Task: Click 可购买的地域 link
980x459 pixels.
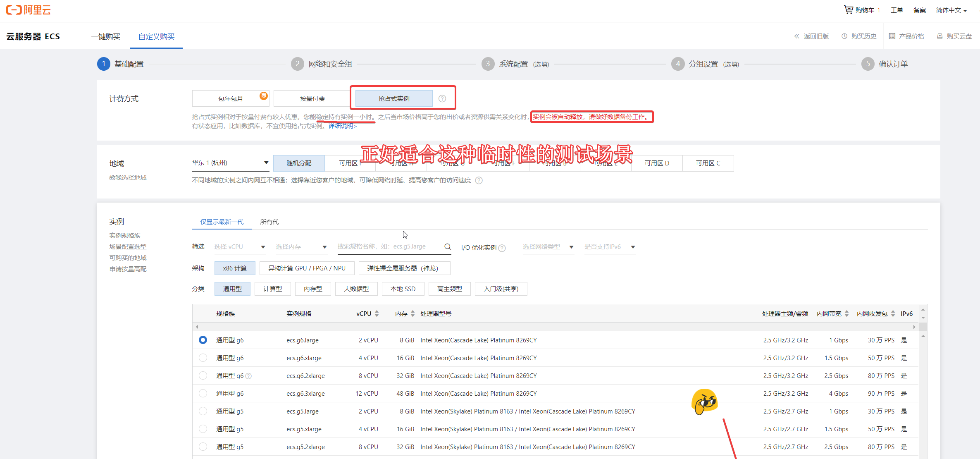Action: (128, 258)
